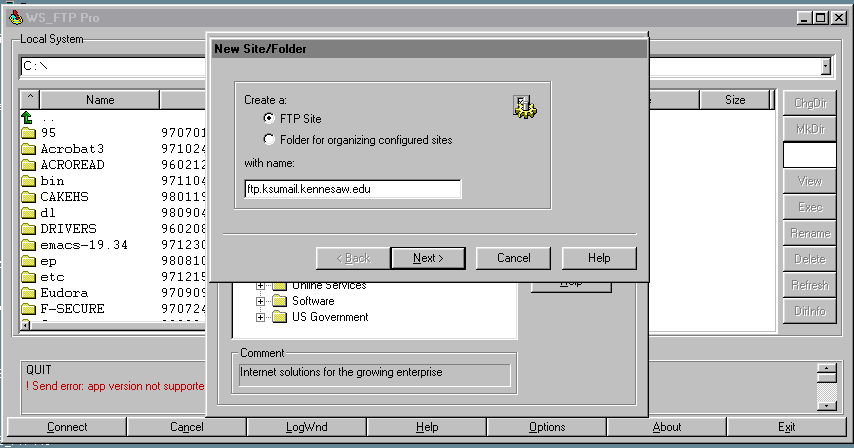Viewport: 854px width, 448px height.
Task: Click the Rename button
Action: pyautogui.click(x=810, y=234)
